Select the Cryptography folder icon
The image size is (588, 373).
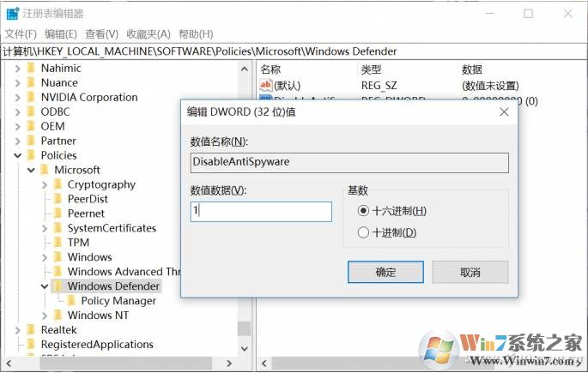click(x=58, y=184)
